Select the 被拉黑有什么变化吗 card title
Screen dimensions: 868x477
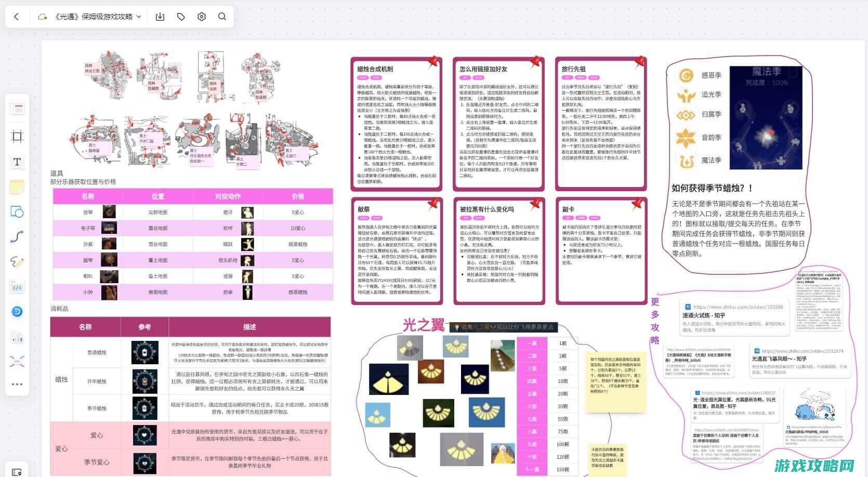[x=486, y=209]
